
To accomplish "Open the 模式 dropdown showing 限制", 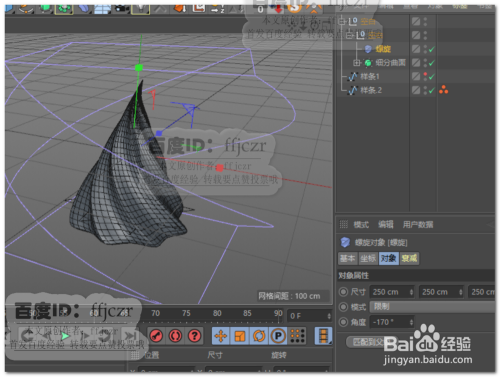I will coord(432,307).
